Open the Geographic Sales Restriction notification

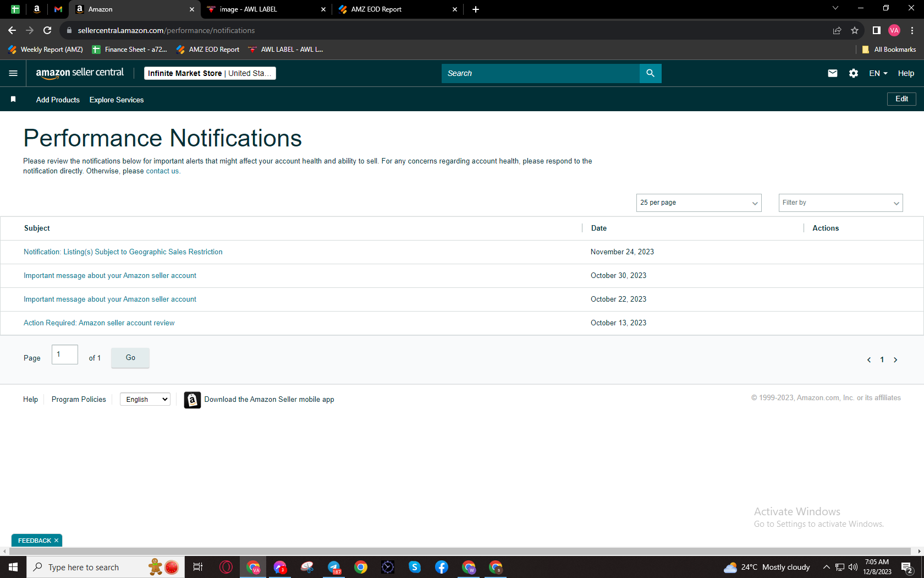click(123, 252)
